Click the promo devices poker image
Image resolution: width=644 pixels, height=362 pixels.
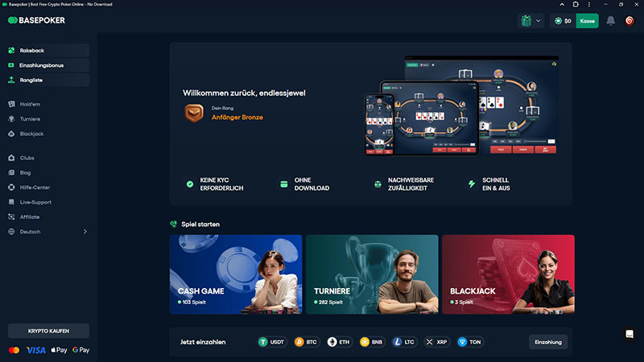point(460,105)
